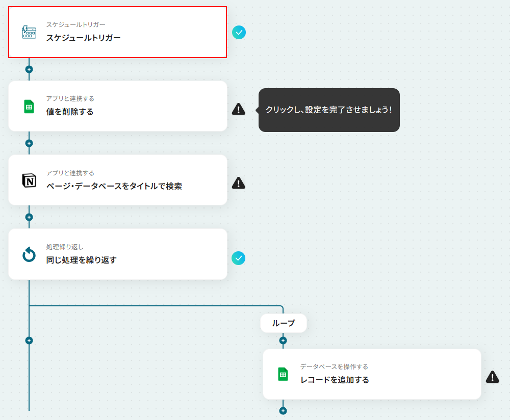This screenshot has height=420, width=510.
Task: Add a step on the main branch below the loop
Action: click(x=29, y=340)
